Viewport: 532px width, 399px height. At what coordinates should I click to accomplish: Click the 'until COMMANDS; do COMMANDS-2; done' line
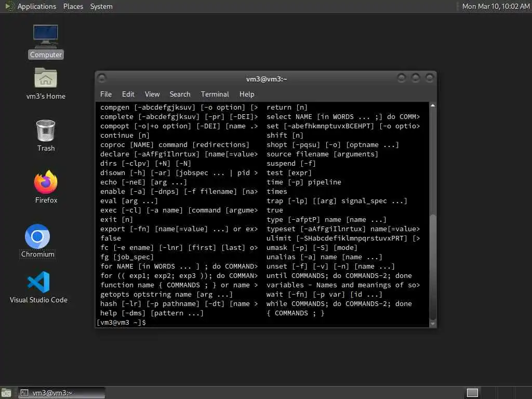[x=339, y=275]
